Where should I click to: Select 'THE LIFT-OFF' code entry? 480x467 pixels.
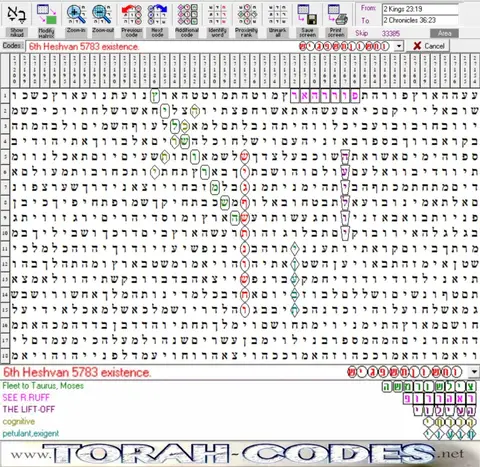point(29,409)
